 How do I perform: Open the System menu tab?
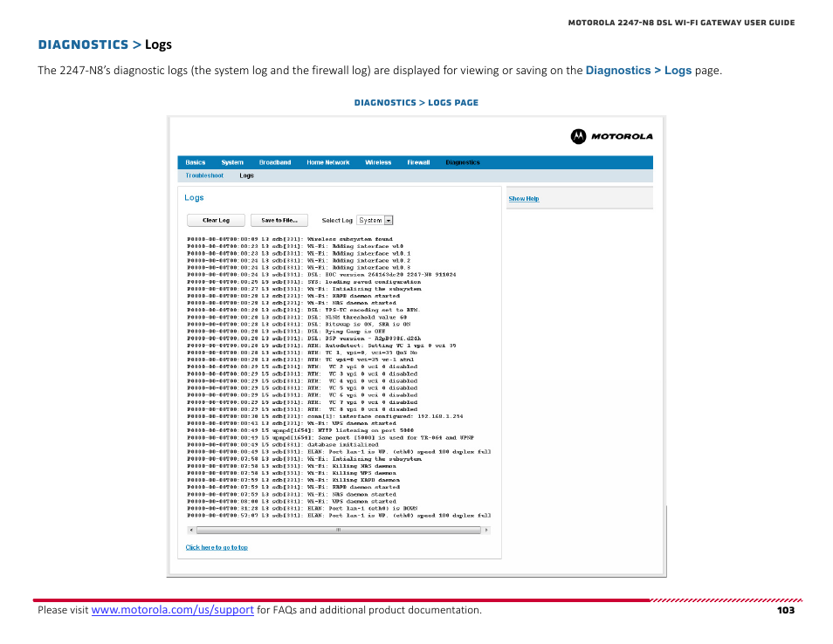pos(232,162)
